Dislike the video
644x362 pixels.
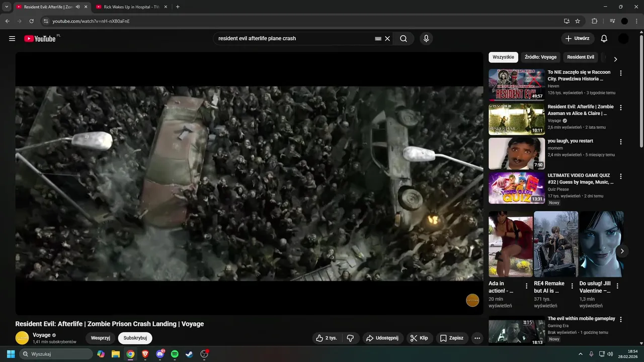[x=351, y=338]
